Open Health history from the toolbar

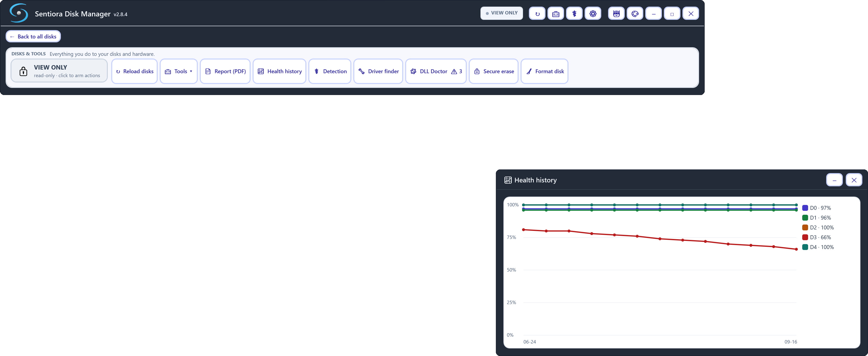pyautogui.click(x=279, y=71)
